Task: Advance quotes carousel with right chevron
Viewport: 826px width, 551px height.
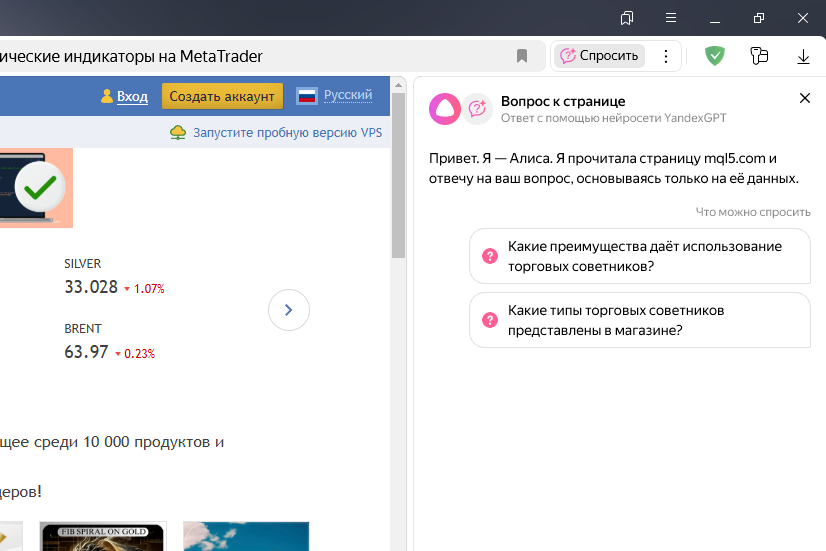Action: point(289,310)
